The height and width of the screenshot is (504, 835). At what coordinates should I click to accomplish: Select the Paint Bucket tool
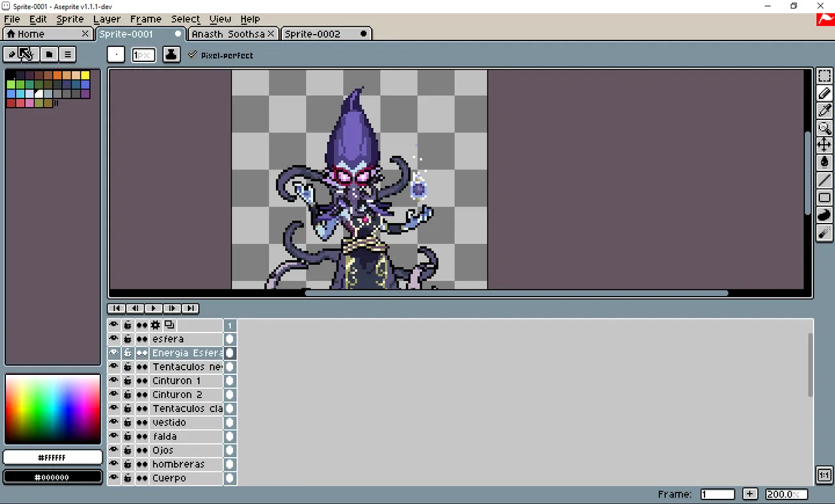825,162
